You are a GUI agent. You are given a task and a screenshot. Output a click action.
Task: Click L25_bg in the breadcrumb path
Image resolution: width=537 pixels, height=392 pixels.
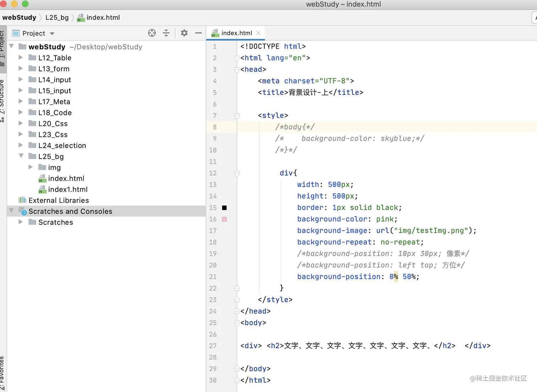pos(57,17)
